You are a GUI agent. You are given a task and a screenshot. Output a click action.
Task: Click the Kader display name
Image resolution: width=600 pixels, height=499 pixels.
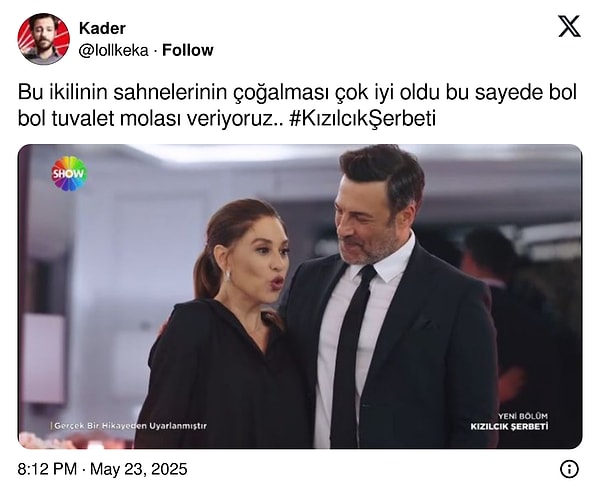click(102, 28)
